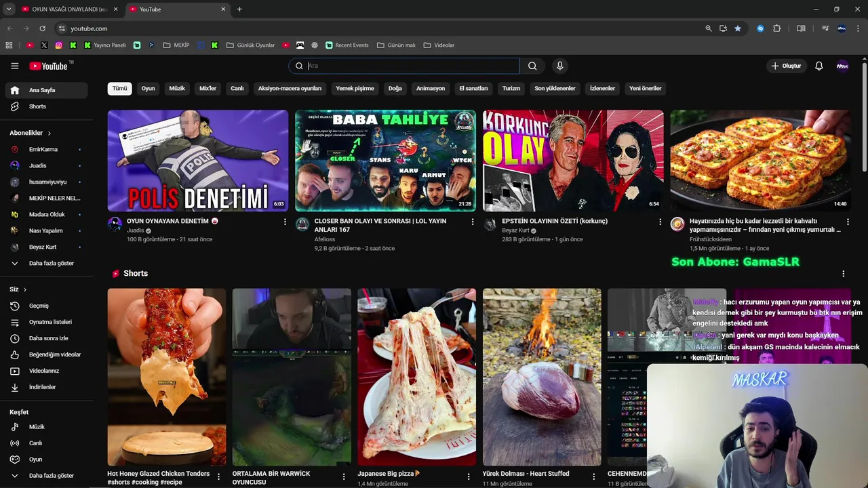Open the Shorts shelf three-dot options

click(x=844, y=274)
